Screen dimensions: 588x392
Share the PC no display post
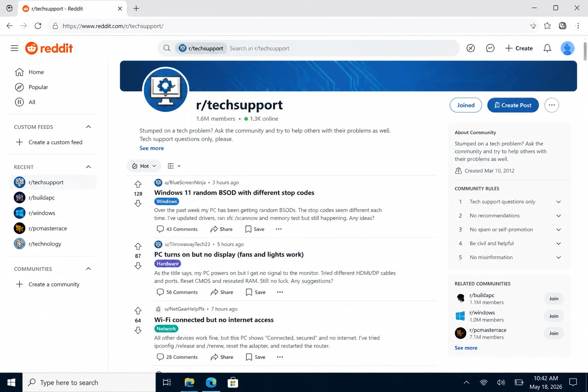[222, 292]
